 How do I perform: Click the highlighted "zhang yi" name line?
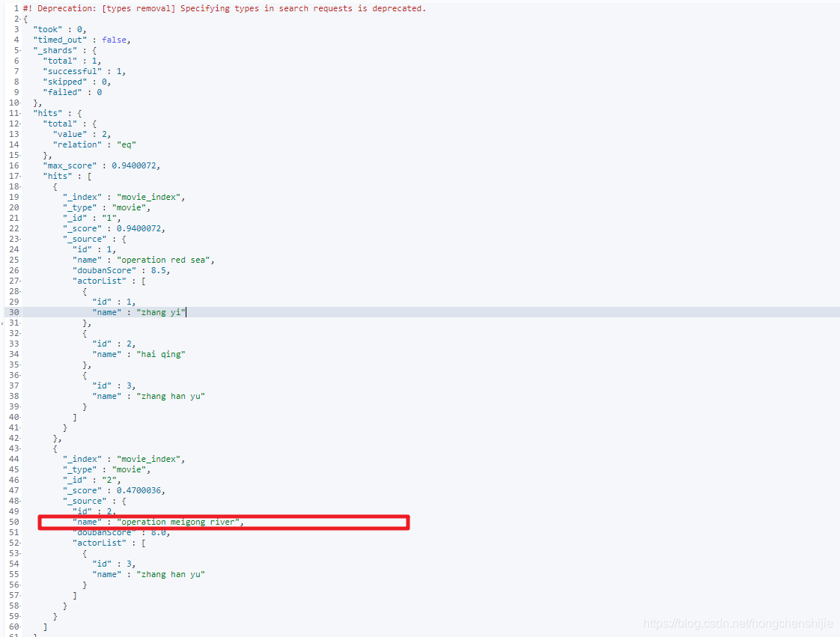click(x=139, y=312)
